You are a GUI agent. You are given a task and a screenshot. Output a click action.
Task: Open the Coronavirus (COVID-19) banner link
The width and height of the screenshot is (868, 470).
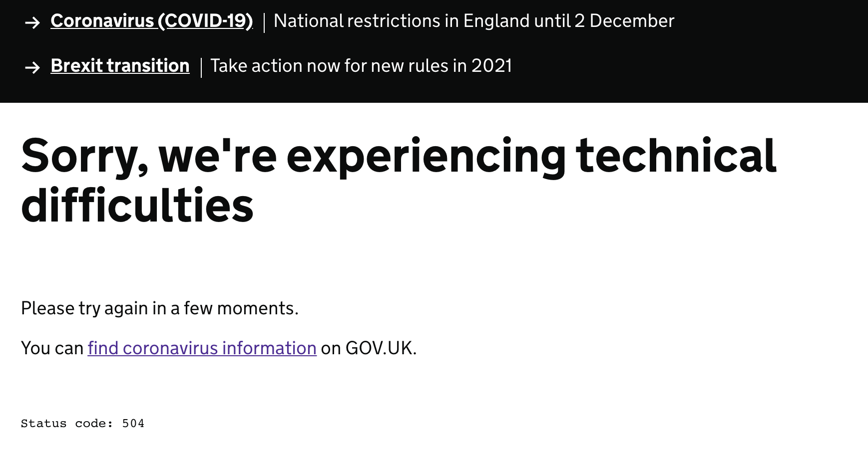[x=151, y=21]
